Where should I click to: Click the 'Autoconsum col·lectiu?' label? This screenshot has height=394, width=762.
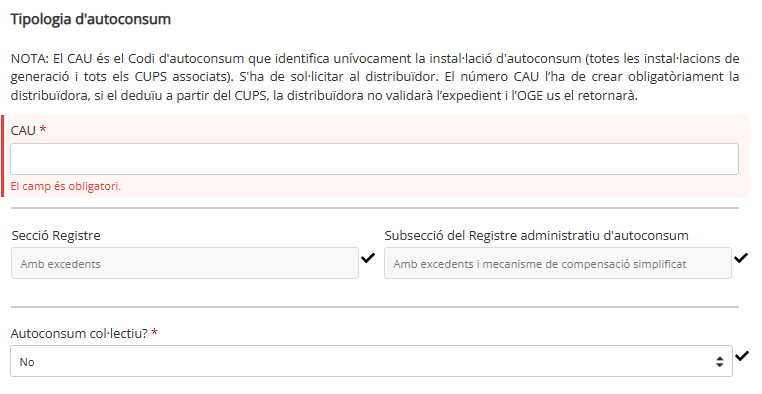[x=79, y=333]
